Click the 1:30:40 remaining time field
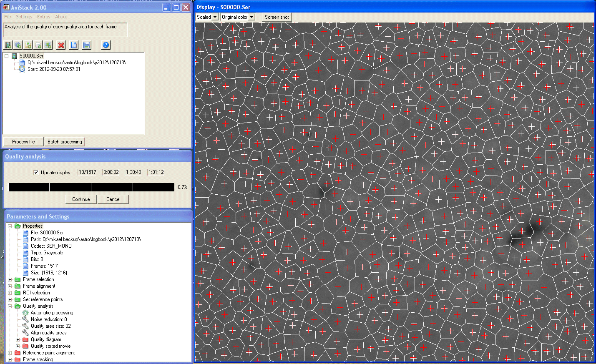596x364 pixels. (133, 172)
